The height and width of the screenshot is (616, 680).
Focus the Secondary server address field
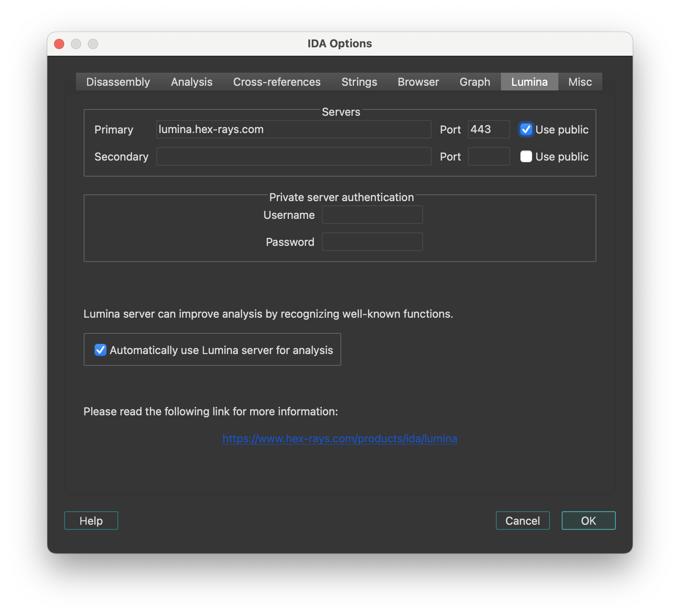(294, 157)
